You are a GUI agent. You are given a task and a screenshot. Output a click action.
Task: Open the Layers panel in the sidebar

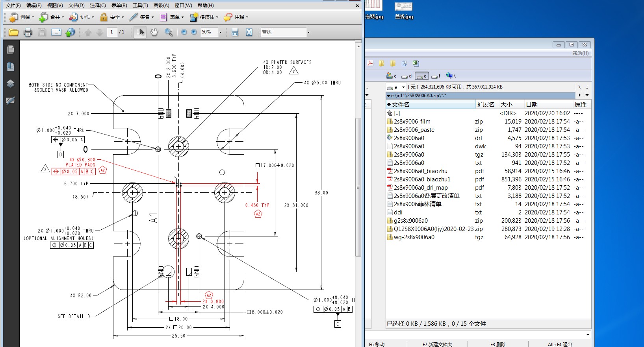tap(11, 83)
